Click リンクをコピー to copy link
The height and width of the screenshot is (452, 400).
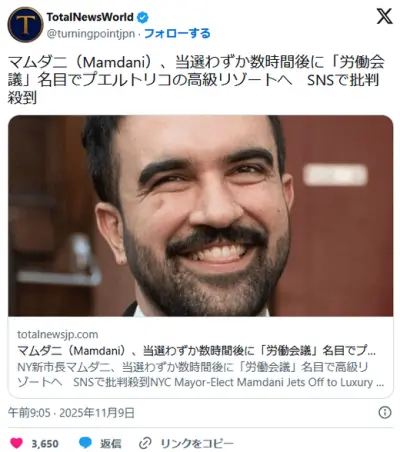(197, 444)
